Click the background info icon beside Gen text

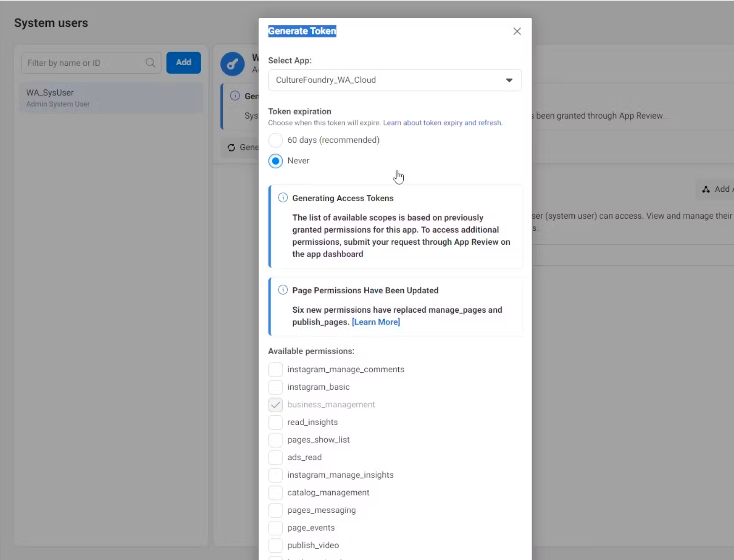click(x=235, y=96)
